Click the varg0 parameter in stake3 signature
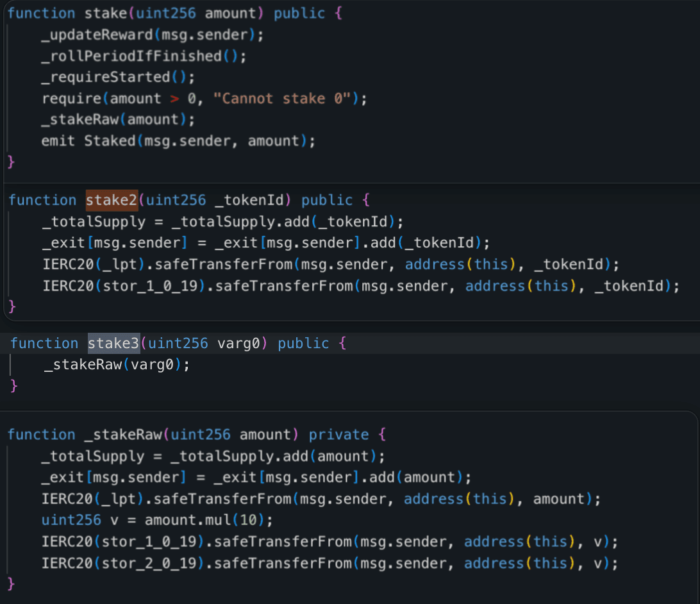This screenshot has width=700, height=604. click(238, 343)
